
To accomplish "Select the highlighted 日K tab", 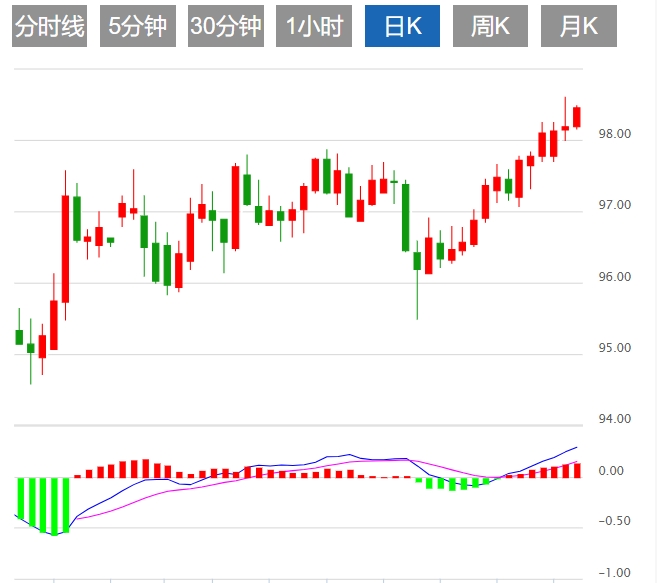I will pyautogui.click(x=402, y=26).
